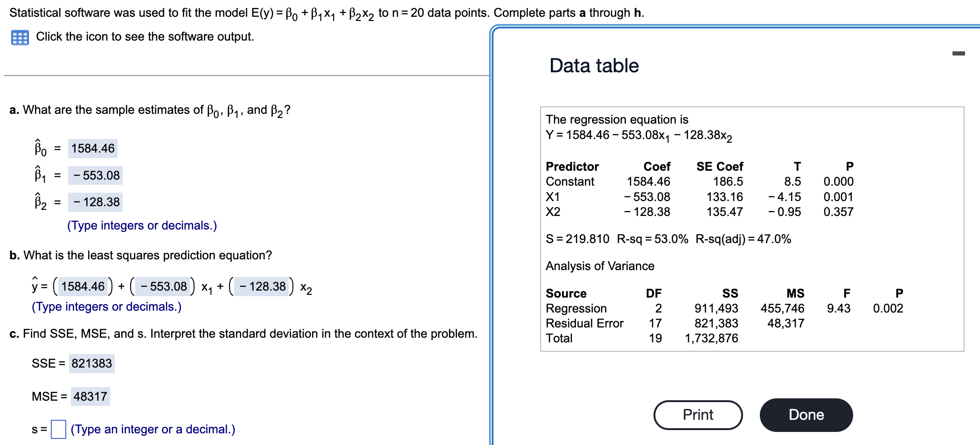This screenshot has height=445, width=980.
Task: Select the MSE answer field 48317
Action: 90,396
